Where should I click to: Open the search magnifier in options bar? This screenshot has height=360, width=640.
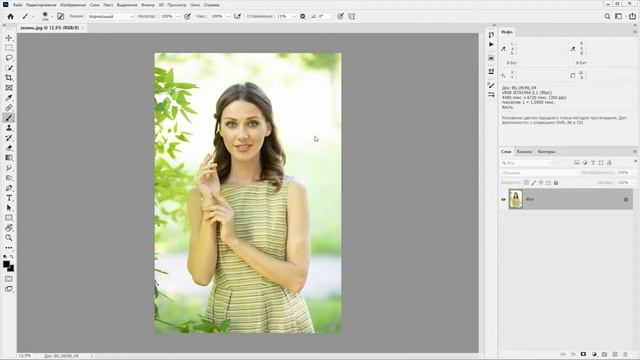607,16
